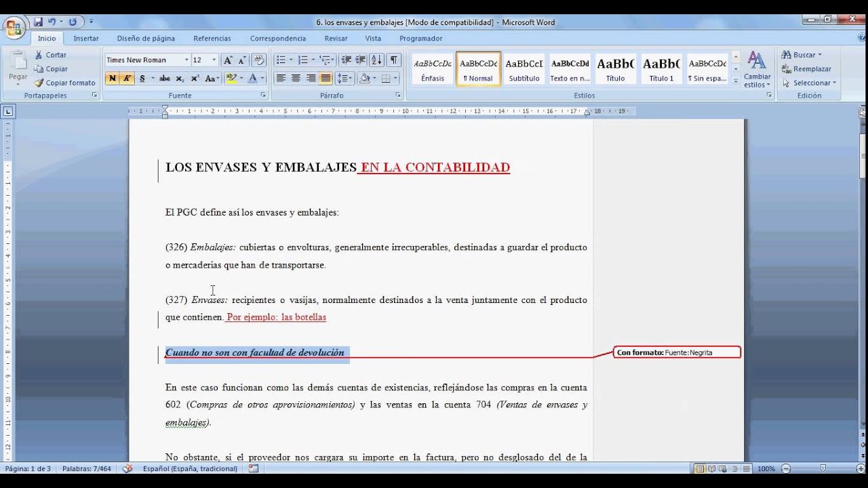This screenshot has height=488, width=868.
Task: Open the line spacing dropdown
Action: click(x=344, y=78)
